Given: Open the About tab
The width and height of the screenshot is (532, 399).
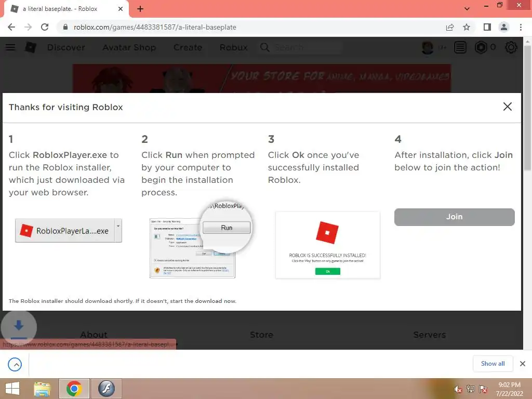Looking at the screenshot, I should [94, 335].
